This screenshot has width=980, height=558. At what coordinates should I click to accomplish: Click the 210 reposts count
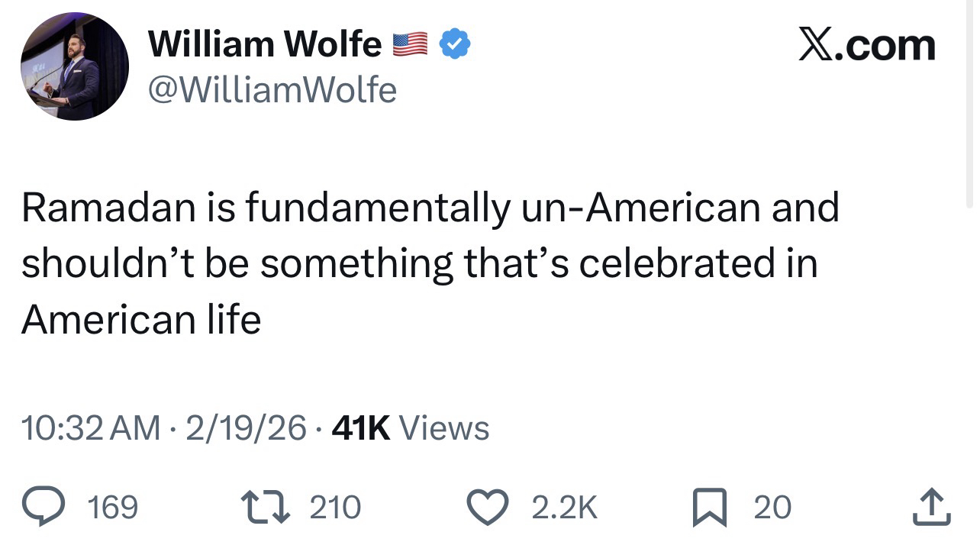pos(335,508)
